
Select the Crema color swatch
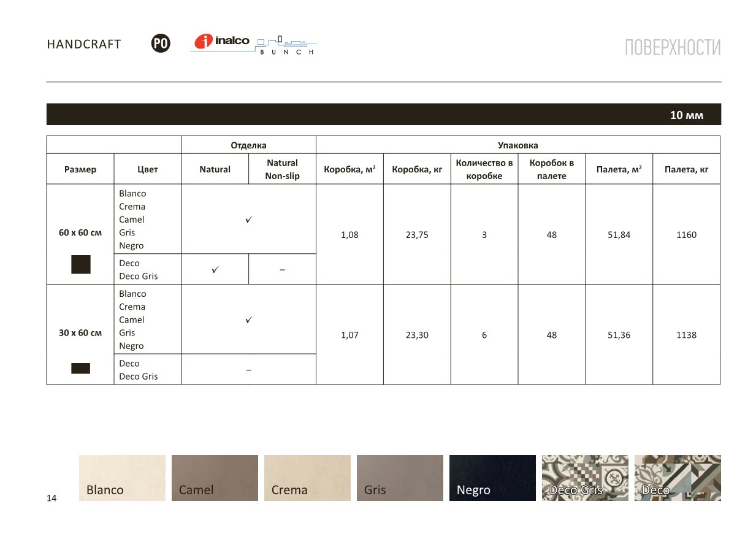click(307, 478)
